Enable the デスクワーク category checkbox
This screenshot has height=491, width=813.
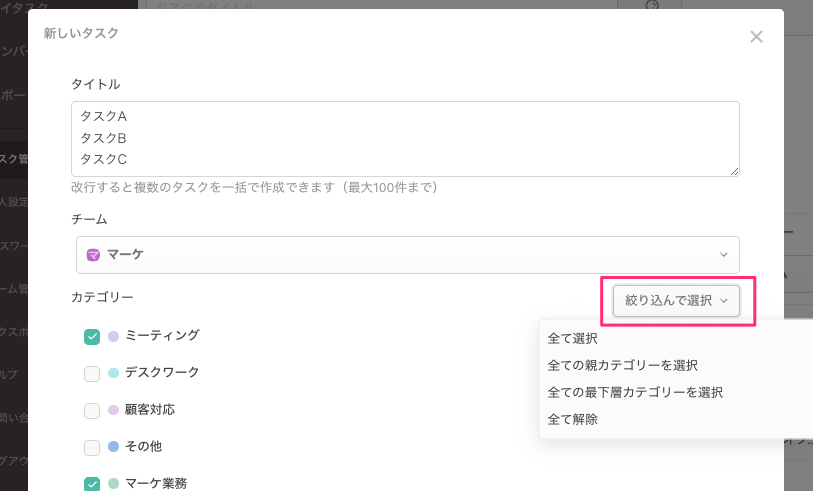pyautogui.click(x=92, y=374)
